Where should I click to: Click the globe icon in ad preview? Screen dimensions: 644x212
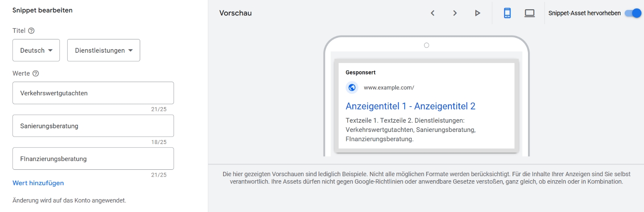click(x=352, y=87)
